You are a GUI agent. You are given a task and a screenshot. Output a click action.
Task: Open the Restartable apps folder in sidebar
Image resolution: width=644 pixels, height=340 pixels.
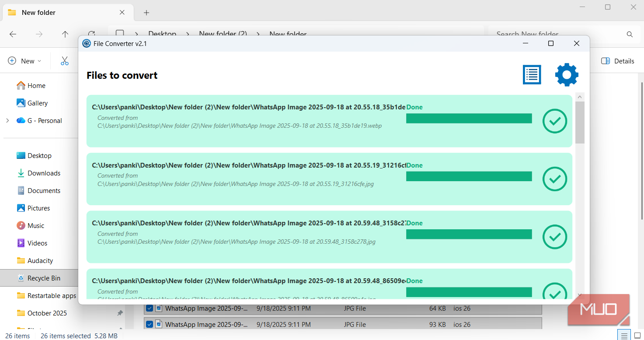pyautogui.click(x=46, y=296)
